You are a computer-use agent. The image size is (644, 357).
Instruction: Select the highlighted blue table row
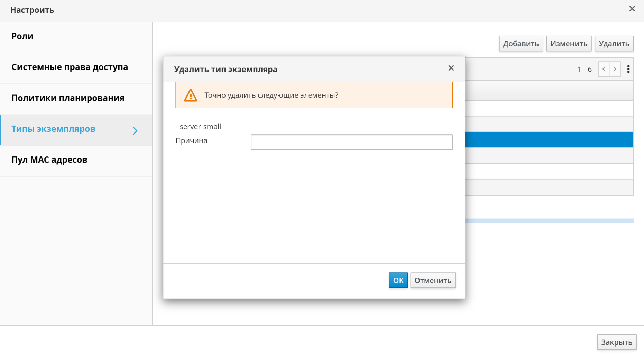click(x=549, y=140)
